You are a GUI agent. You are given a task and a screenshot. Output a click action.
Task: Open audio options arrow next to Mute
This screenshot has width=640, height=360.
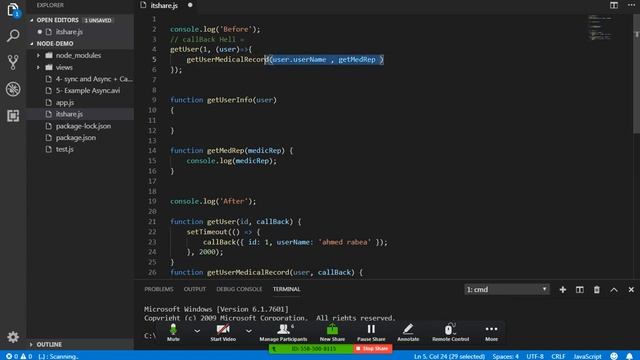(197, 331)
